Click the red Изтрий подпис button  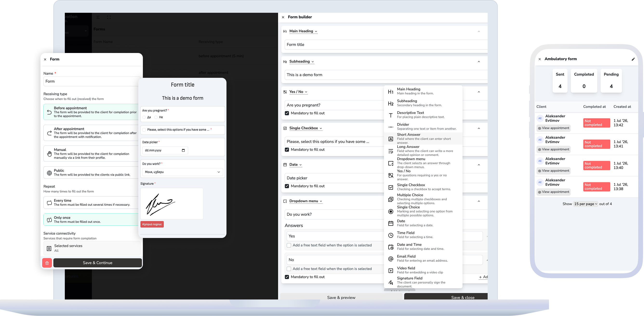152,224
